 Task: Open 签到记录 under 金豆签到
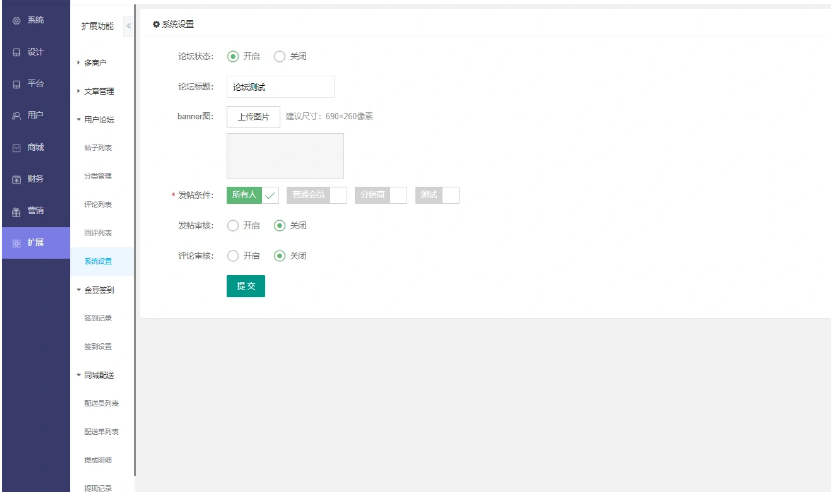pos(98,318)
